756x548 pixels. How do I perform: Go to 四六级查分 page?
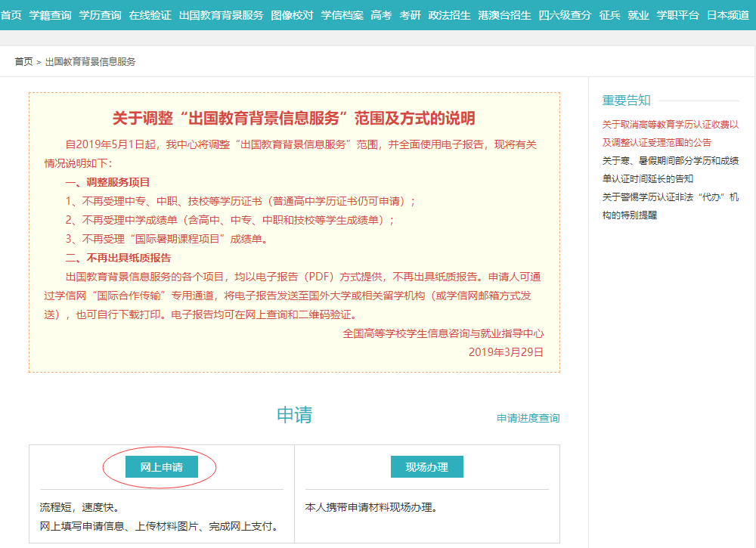point(565,15)
